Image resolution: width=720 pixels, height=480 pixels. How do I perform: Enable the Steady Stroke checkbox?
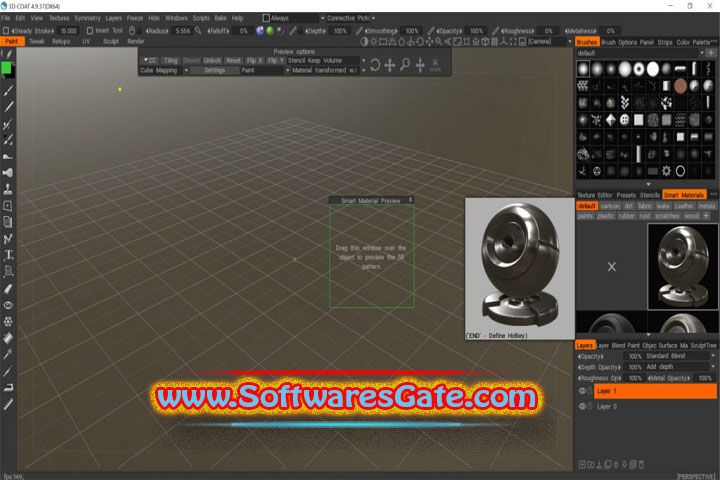[6, 31]
